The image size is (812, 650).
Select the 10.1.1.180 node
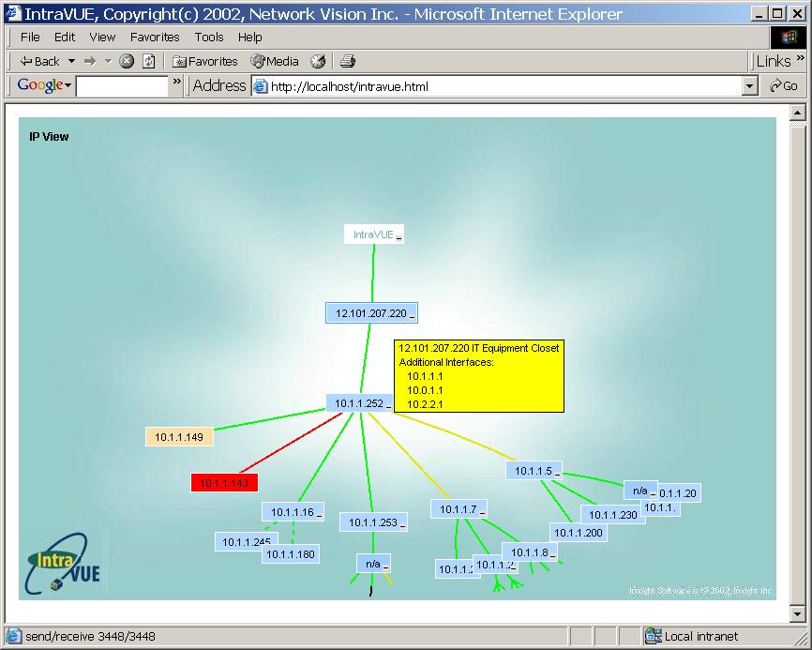291,554
